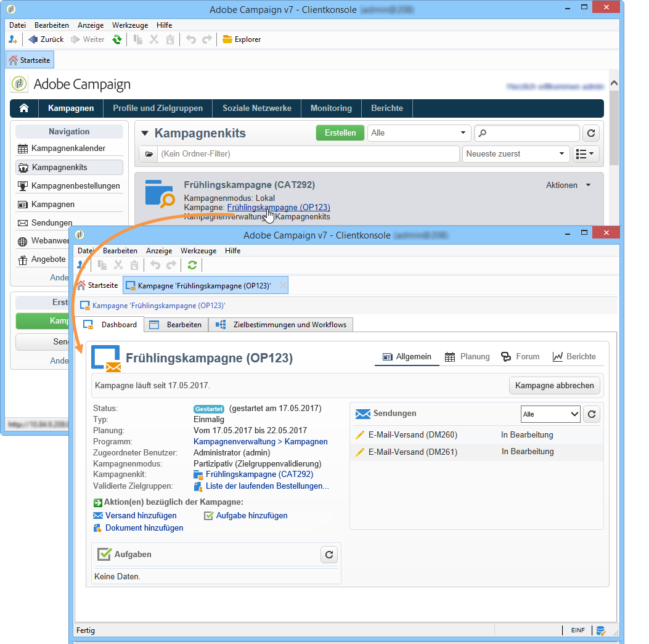Click the home icon in the dark navigation bar

[24, 108]
